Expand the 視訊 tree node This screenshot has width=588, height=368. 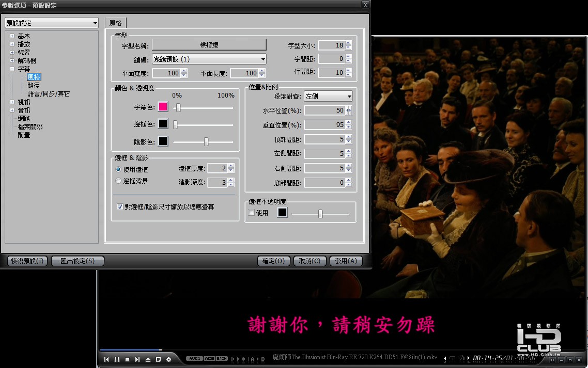pos(12,102)
